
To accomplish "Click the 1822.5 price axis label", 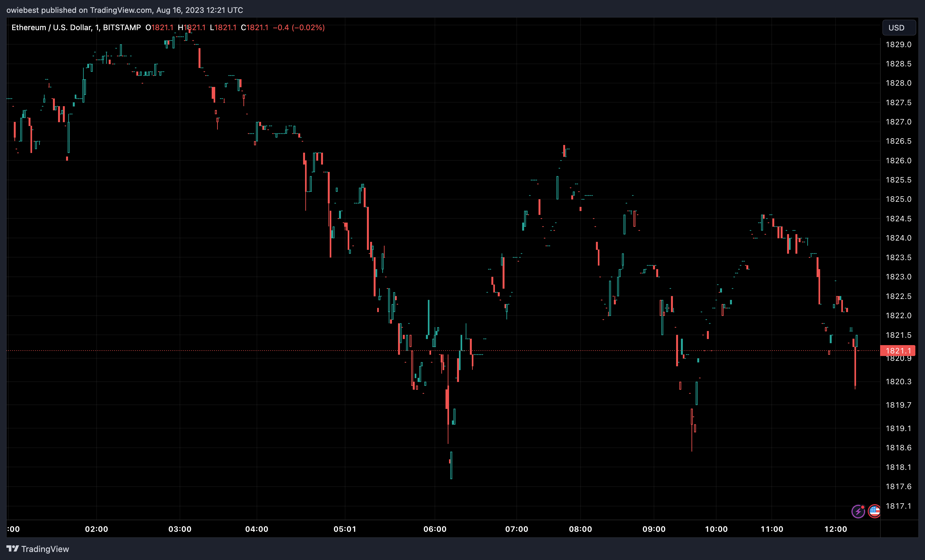I will pyautogui.click(x=898, y=296).
